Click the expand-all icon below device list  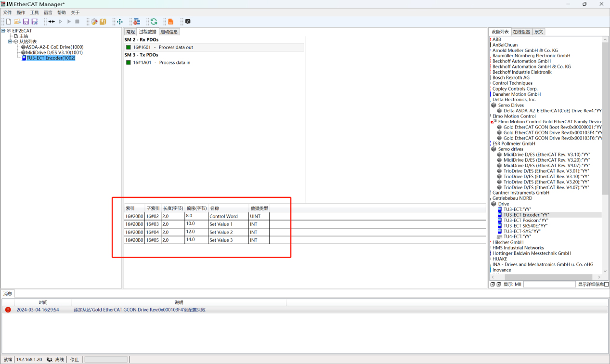click(498, 285)
